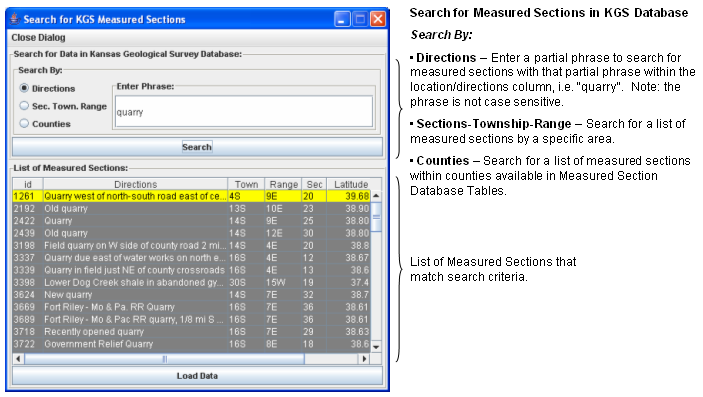Click the 37.4 latitude cell
This screenshot has height=397, width=703.
click(349, 283)
